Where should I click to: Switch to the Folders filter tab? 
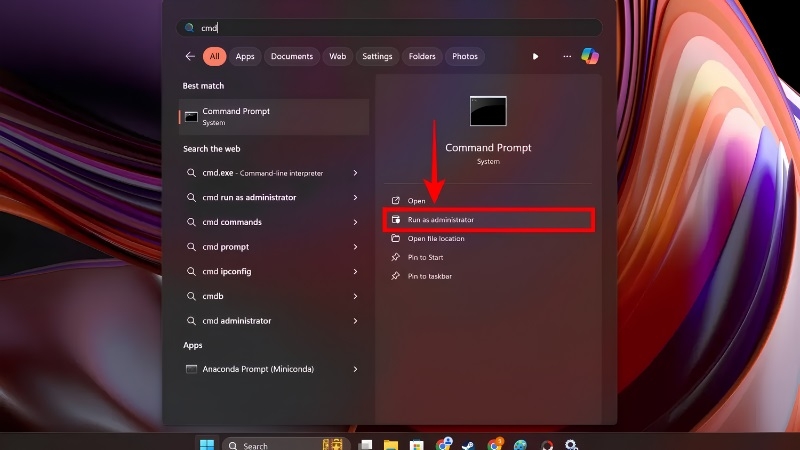coord(422,56)
